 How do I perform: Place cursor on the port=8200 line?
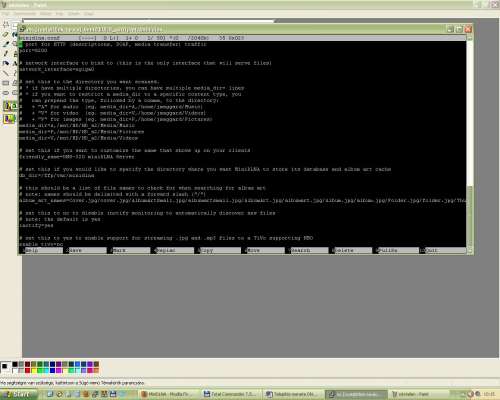coord(33,51)
